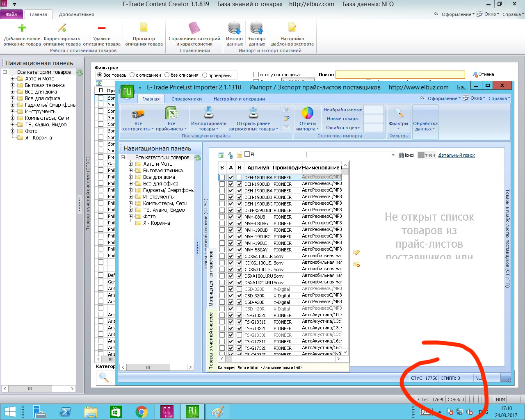Toggle the 'Н' checkbox for MVH-580AV row
525x420 pixels.
[x=239, y=250]
